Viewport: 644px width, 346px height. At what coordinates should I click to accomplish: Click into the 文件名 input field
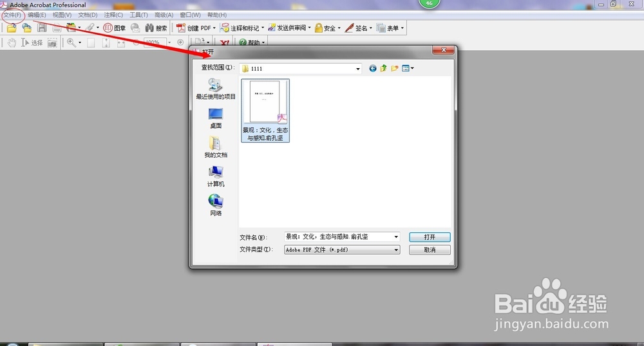[x=337, y=237]
